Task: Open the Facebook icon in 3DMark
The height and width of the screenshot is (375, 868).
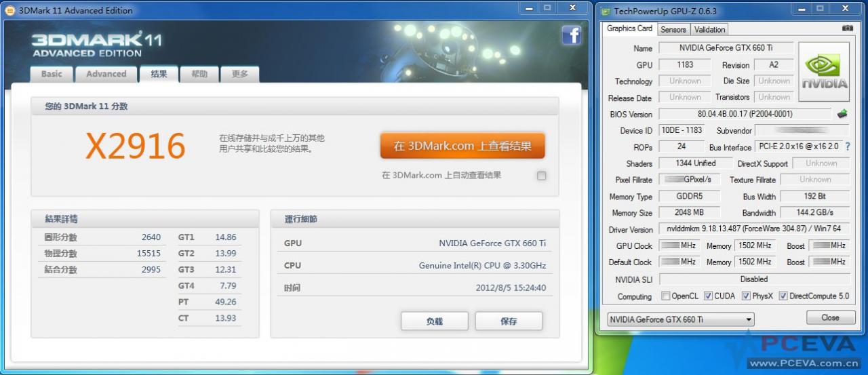Action: (x=571, y=35)
